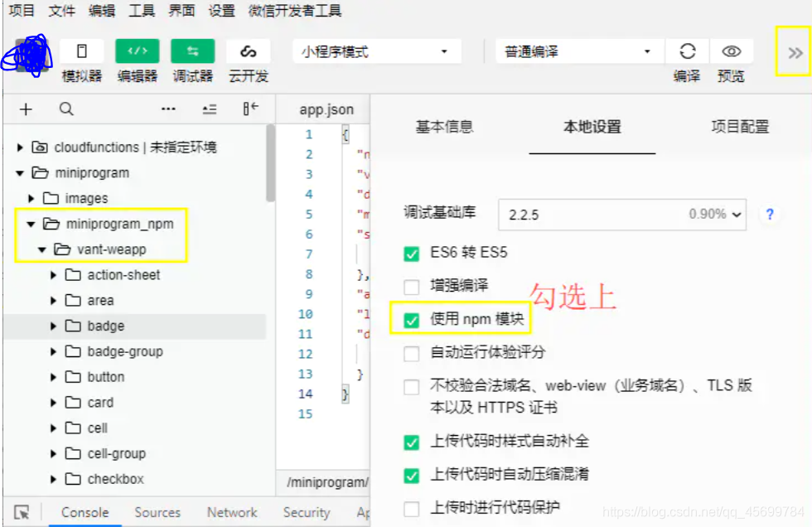This screenshot has width=812, height=527.
Task: Open the 工具 menu
Action: click(142, 10)
